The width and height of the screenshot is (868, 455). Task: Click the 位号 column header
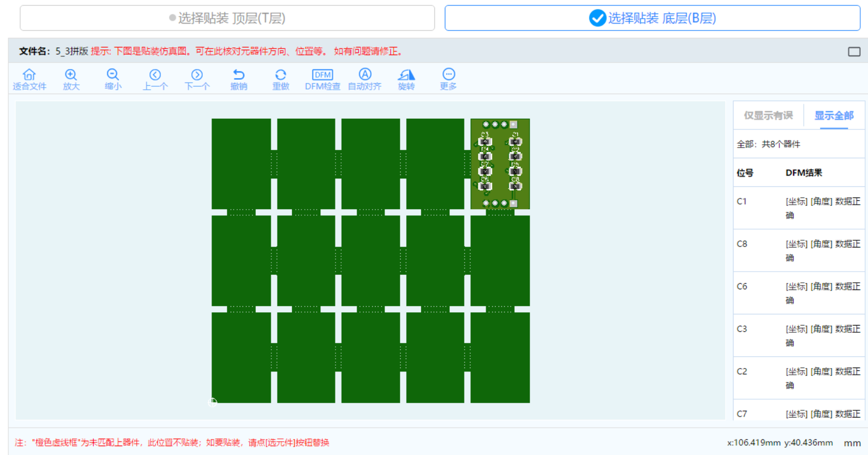(745, 172)
